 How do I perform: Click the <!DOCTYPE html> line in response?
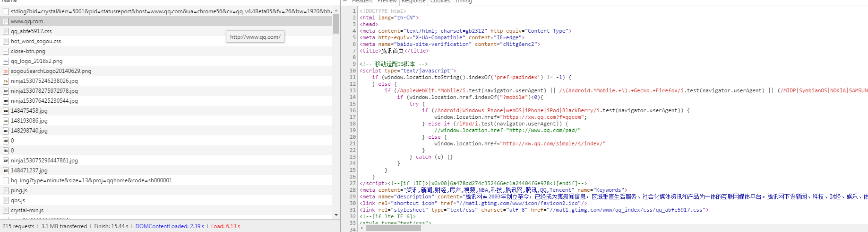pyautogui.click(x=383, y=11)
